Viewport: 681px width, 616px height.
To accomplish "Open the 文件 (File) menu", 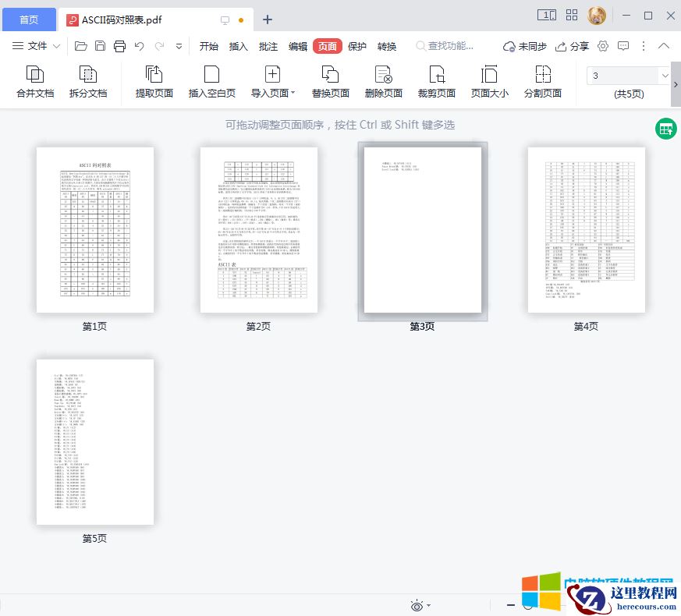I will click(37, 46).
